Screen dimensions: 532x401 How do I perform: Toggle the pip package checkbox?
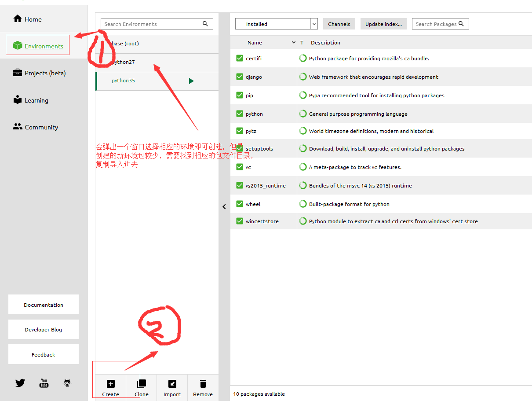coord(240,95)
